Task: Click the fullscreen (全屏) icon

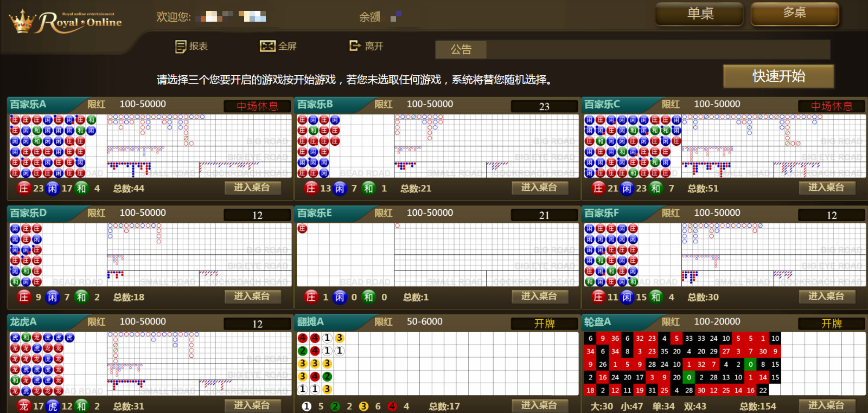Action: (267, 46)
